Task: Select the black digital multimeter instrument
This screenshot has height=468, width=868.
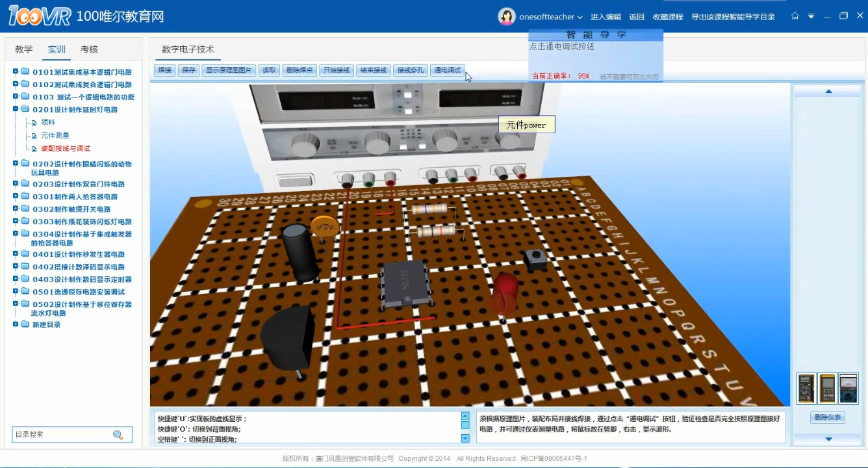Action: click(x=806, y=389)
